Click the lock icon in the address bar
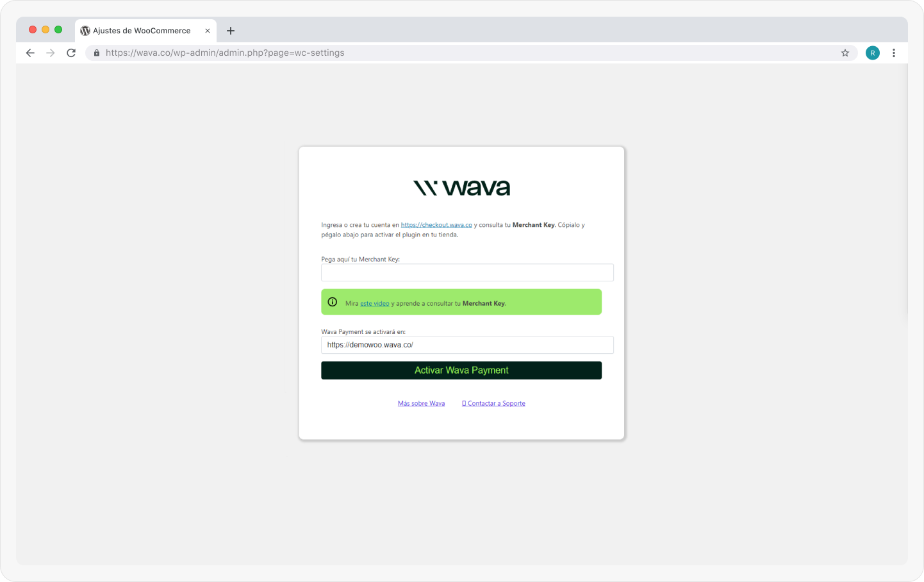This screenshot has width=924, height=582. coord(97,53)
